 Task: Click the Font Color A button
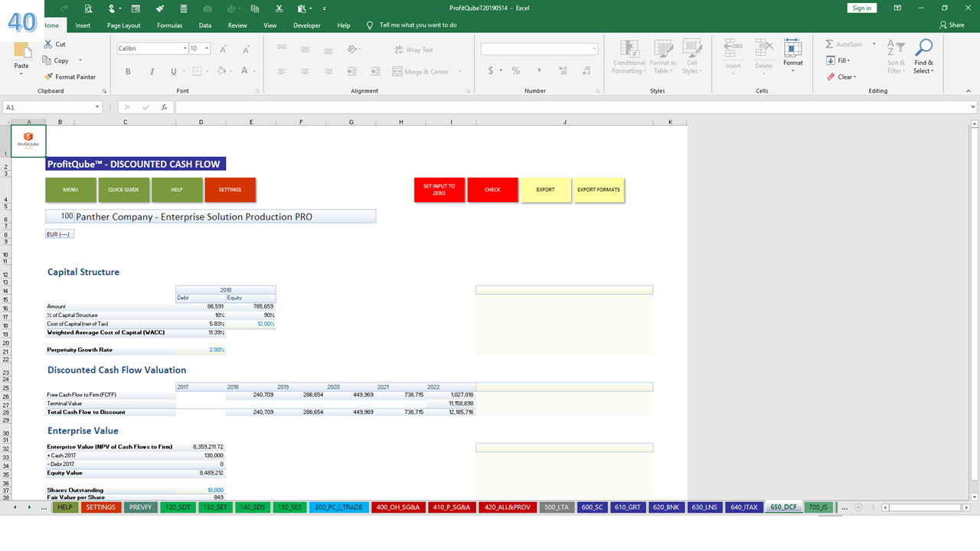coord(244,71)
